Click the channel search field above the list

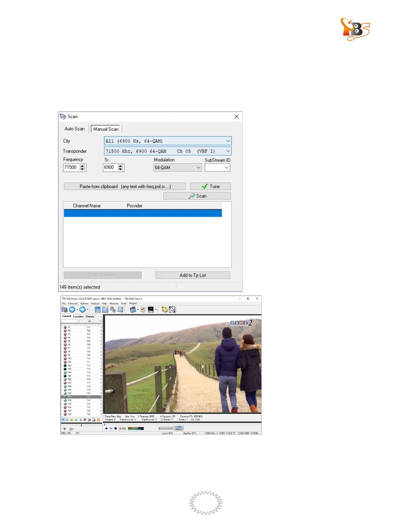click(x=70, y=321)
